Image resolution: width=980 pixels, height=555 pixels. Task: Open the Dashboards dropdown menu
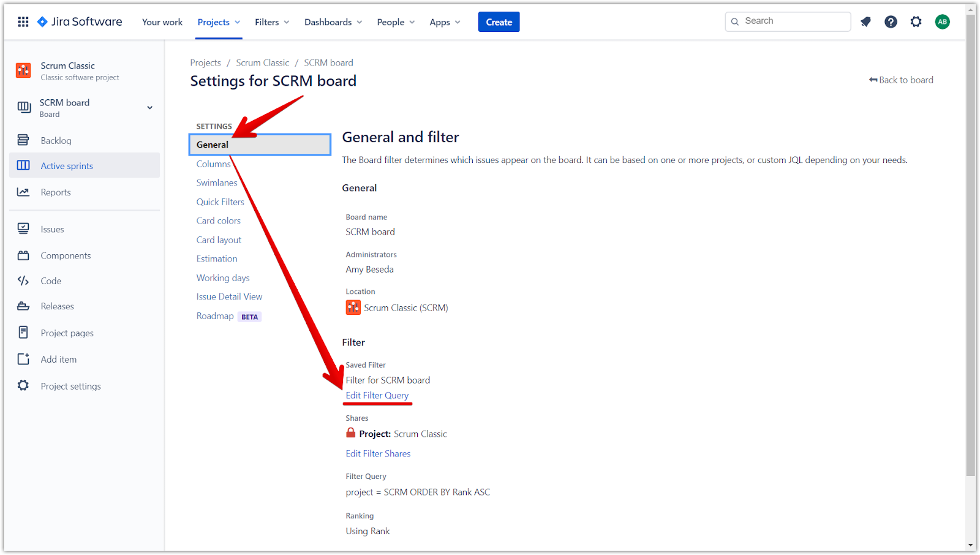pos(333,22)
